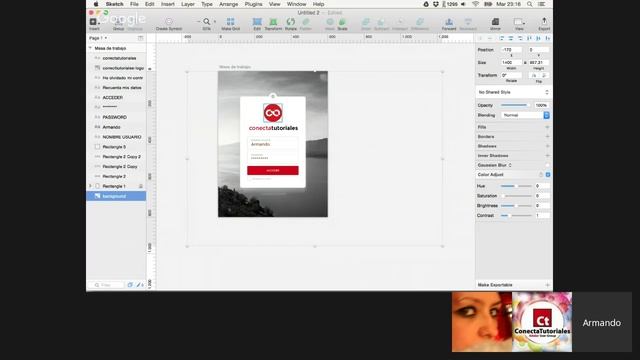This screenshot has width=640, height=360.
Task: Click the Intersect boolean icon
Action: 400,22
